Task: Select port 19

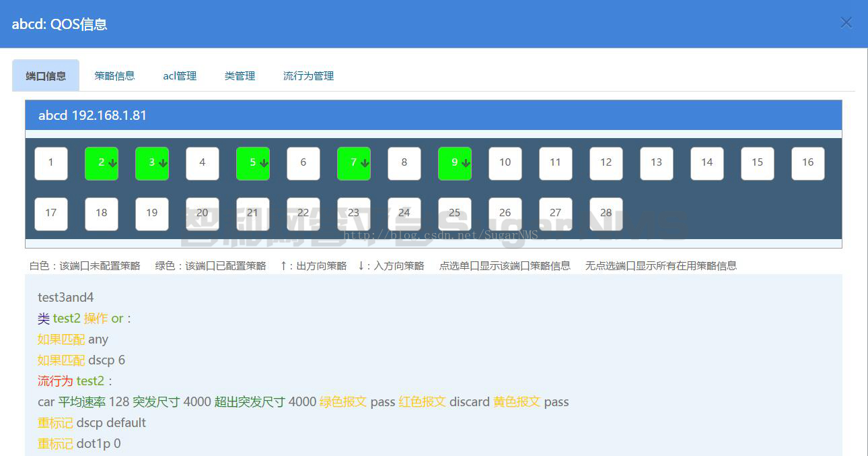Action: click(x=152, y=214)
